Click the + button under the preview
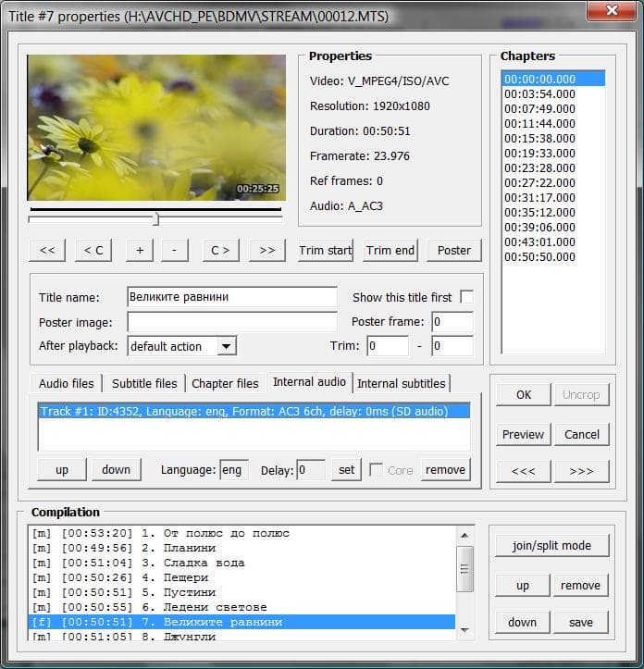The width and height of the screenshot is (644, 669). tap(140, 250)
